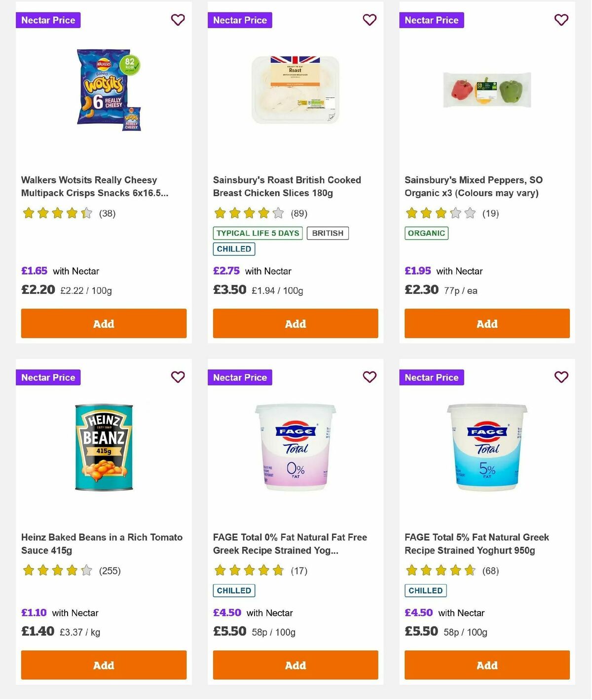This screenshot has width=592, height=700.
Task: Add Heinz Baked Beans to trolley
Action: pos(104,665)
